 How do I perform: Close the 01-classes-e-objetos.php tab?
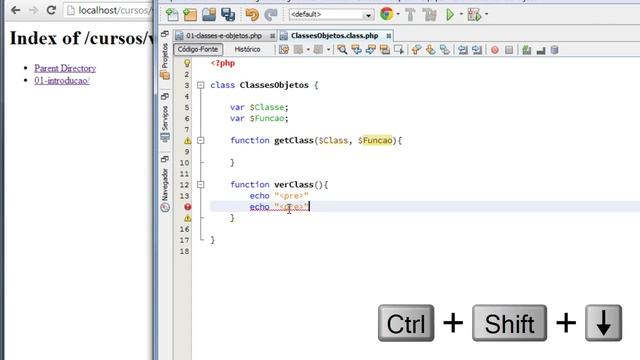pos(272,36)
